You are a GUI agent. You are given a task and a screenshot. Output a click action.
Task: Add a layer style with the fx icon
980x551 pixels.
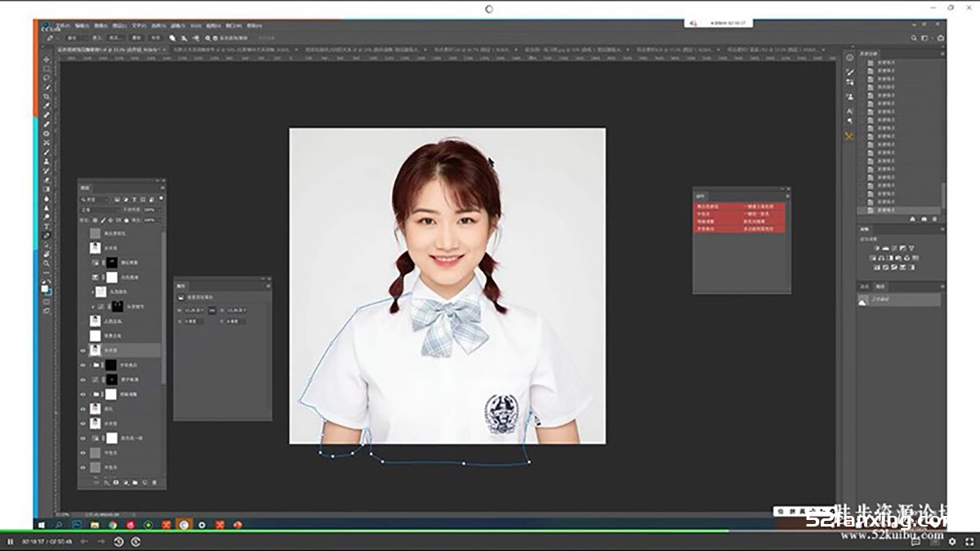click(106, 482)
